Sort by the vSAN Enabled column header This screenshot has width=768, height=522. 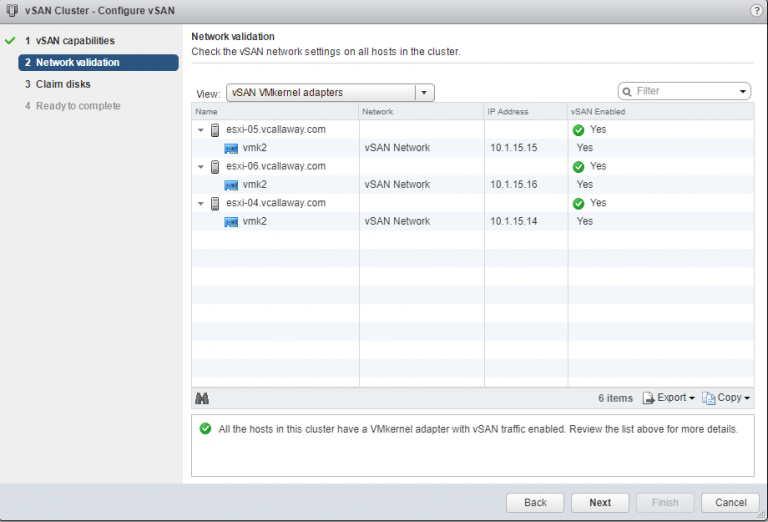click(661, 112)
